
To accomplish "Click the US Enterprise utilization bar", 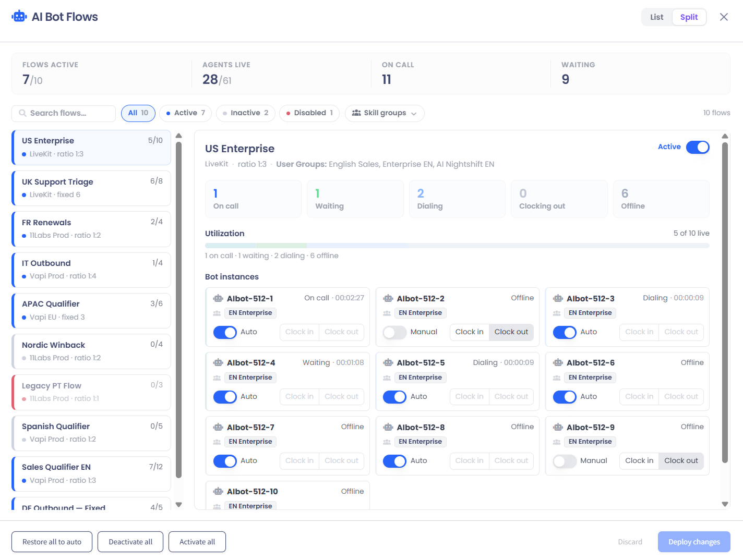I will 457,246.
